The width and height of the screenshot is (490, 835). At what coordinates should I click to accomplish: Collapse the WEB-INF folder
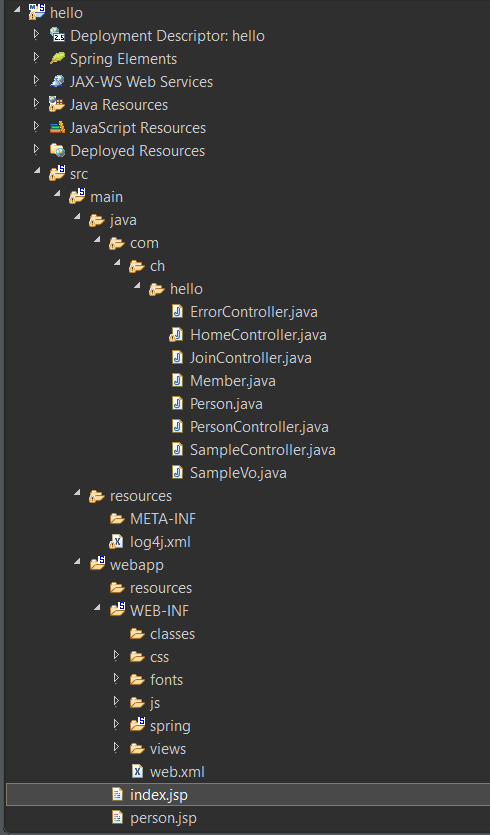coord(97,609)
